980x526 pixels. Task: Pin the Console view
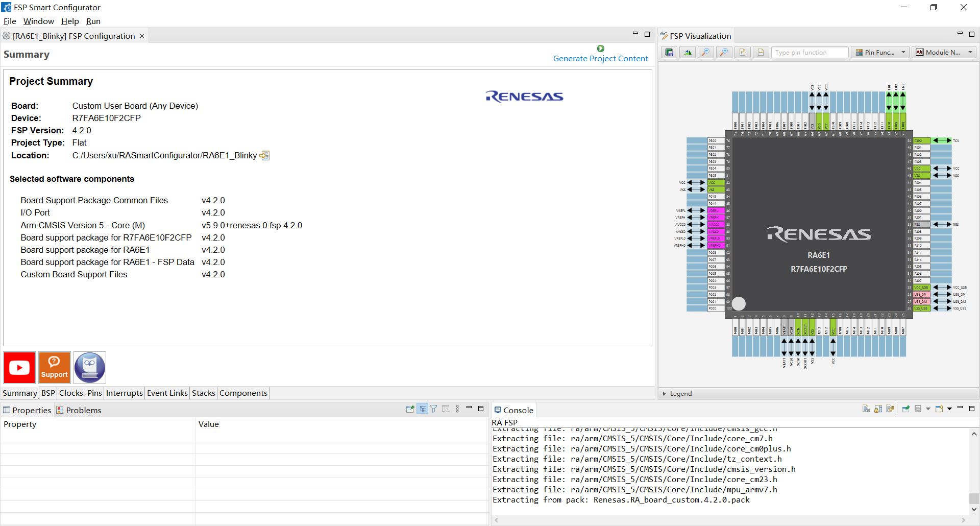(906, 409)
